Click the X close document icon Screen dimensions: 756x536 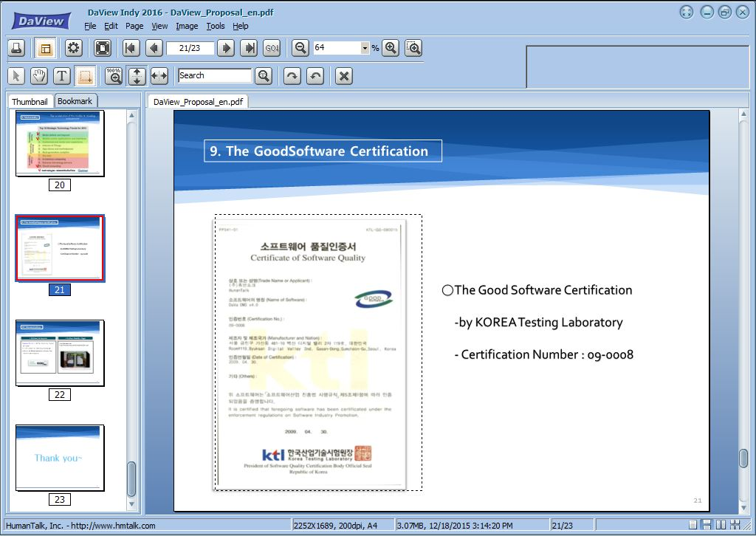pos(344,76)
